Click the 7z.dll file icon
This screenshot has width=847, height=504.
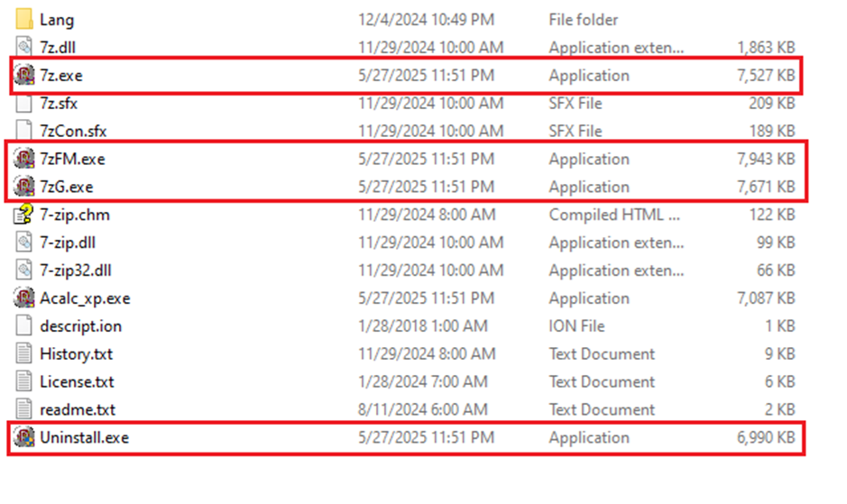coord(24,47)
